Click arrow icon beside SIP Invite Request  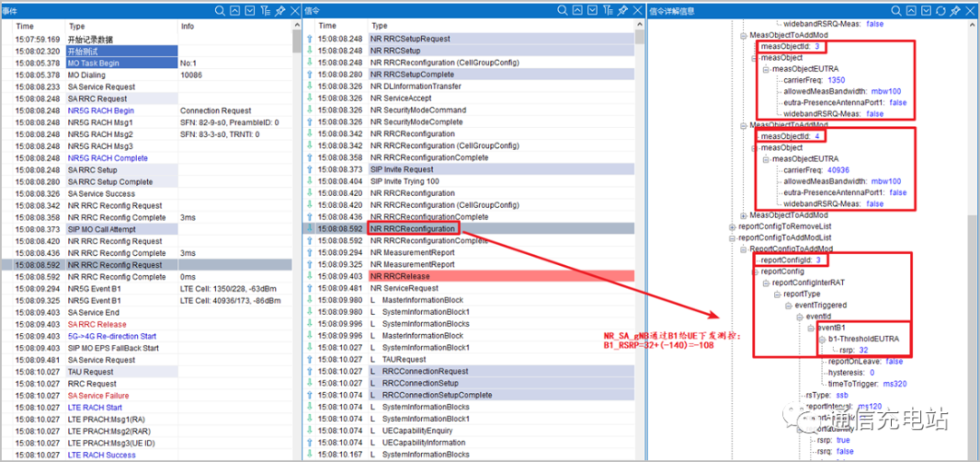point(309,170)
